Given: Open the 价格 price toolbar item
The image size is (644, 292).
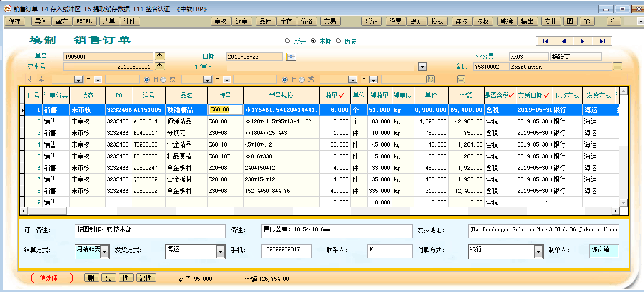Looking at the screenshot, I should tap(306, 21).
